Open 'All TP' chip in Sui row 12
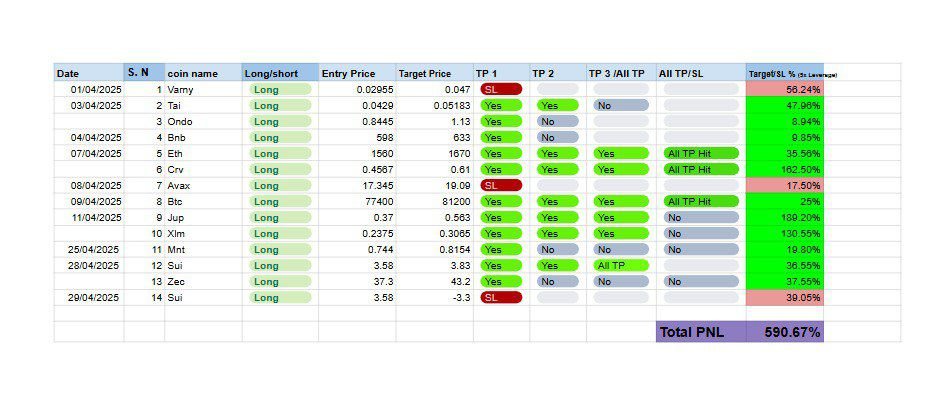Viewport: 938px width, 398px height. [621, 265]
